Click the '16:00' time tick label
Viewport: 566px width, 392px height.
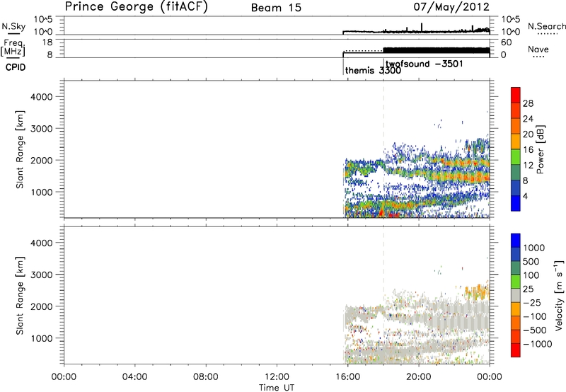coord(347,377)
